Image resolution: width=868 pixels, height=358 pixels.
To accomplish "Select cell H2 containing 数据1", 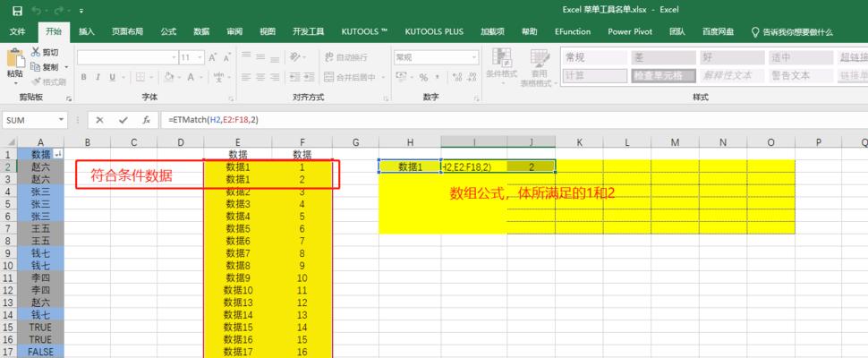I will pyautogui.click(x=410, y=166).
